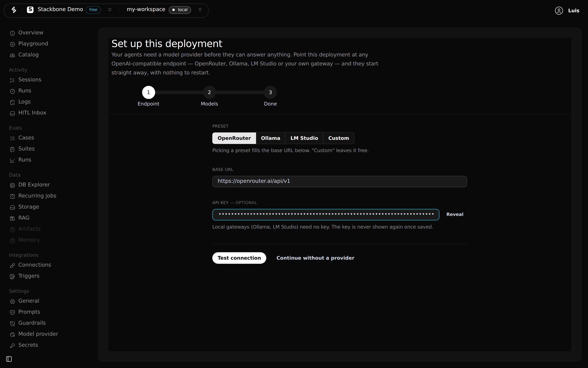Click the 'Set up this deployment' heading

click(167, 44)
